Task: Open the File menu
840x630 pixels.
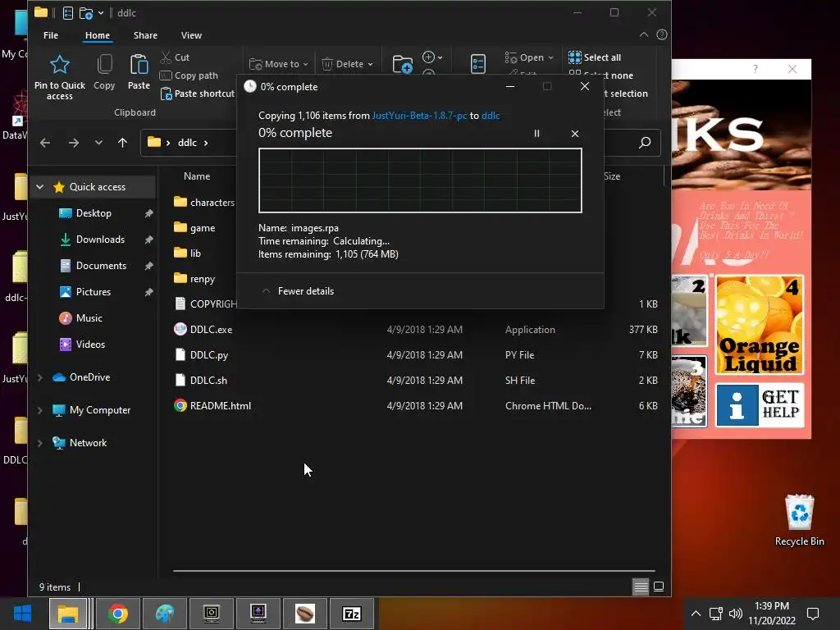Action: tap(51, 35)
